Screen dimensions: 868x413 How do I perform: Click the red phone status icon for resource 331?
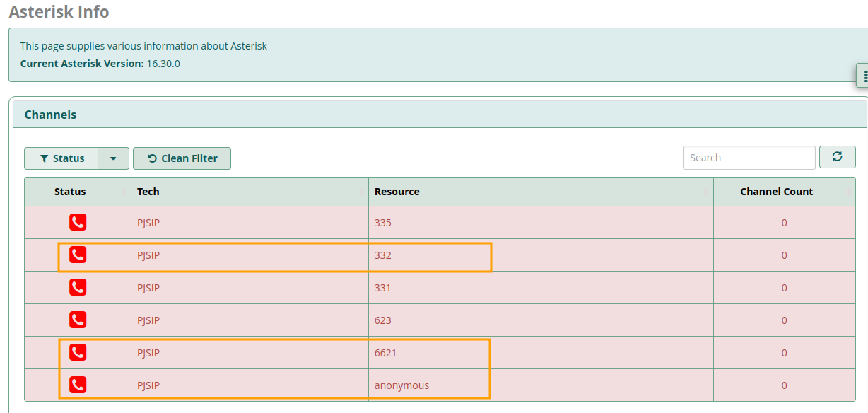coord(78,287)
